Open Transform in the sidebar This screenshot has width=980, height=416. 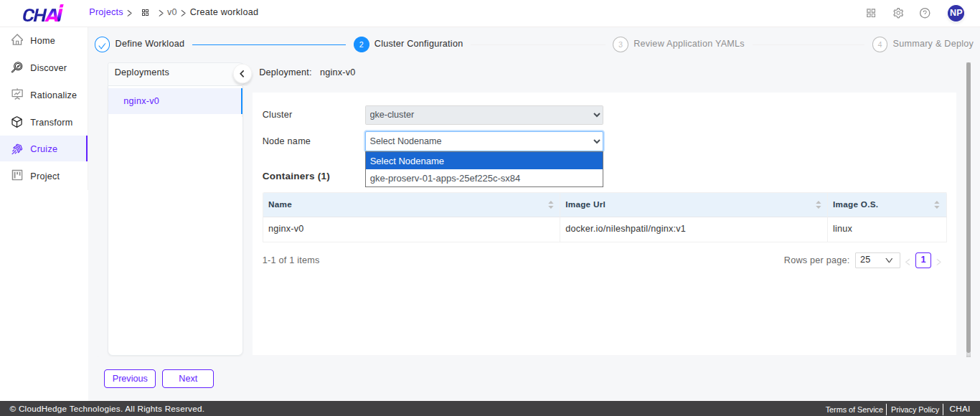click(x=51, y=123)
